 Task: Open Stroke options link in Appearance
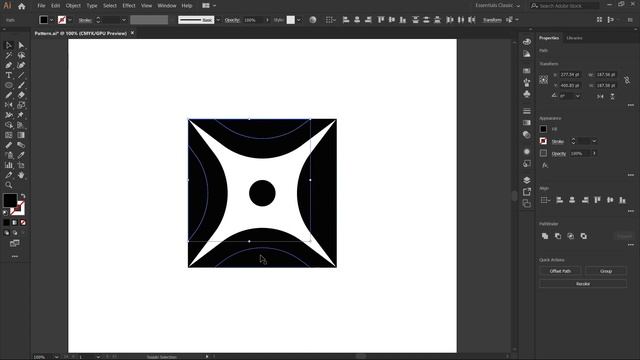[x=558, y=142]
